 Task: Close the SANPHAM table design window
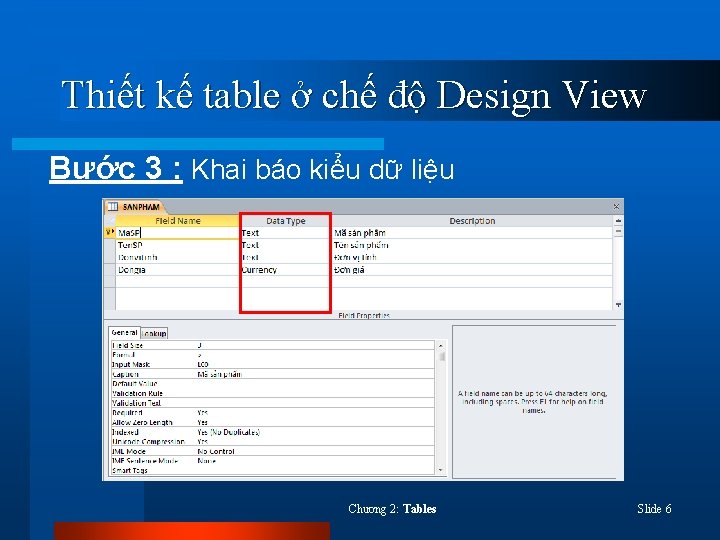(616, 207)
